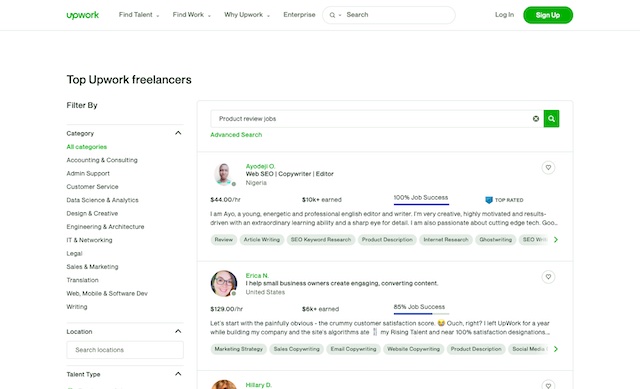Save Erica N. with heart icon

point(548,277)
